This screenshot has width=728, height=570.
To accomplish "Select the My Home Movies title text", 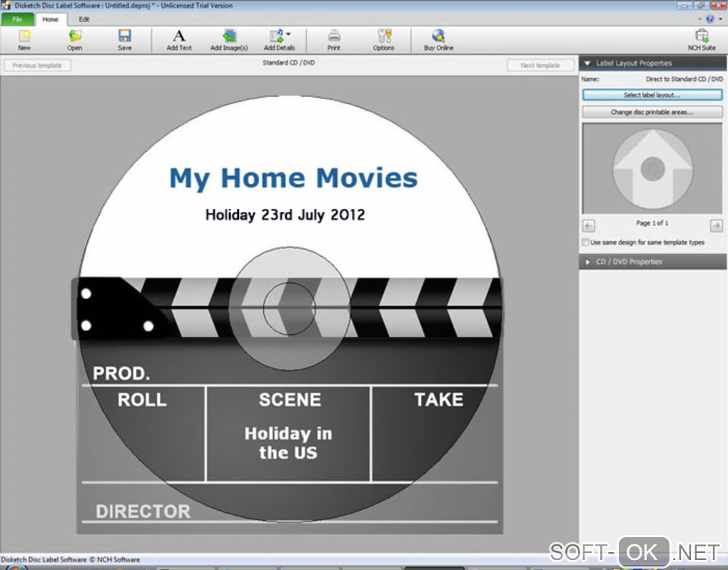I will [293, 179].
